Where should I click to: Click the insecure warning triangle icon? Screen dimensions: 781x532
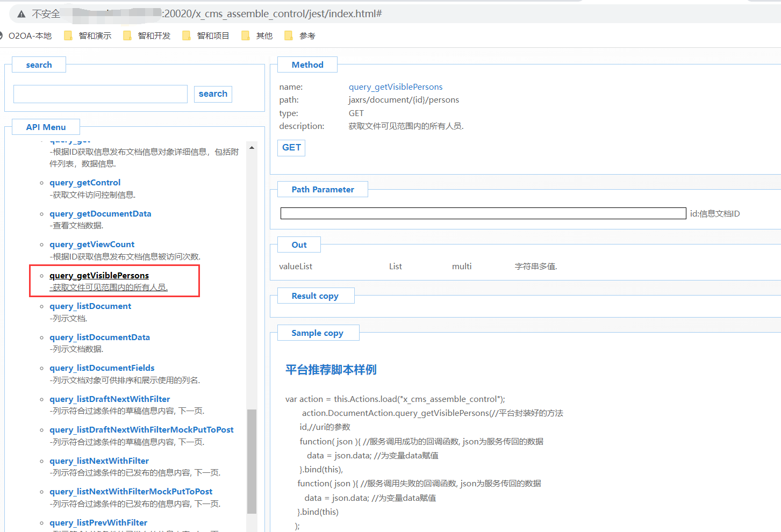coord(22,14)
